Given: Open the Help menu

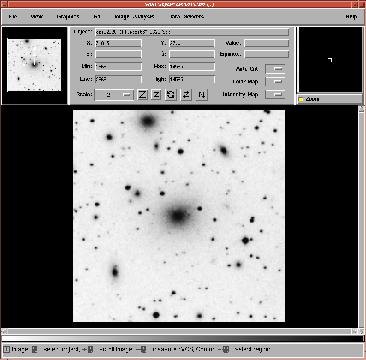Looking at the screenshot, I should click(351, 16).
